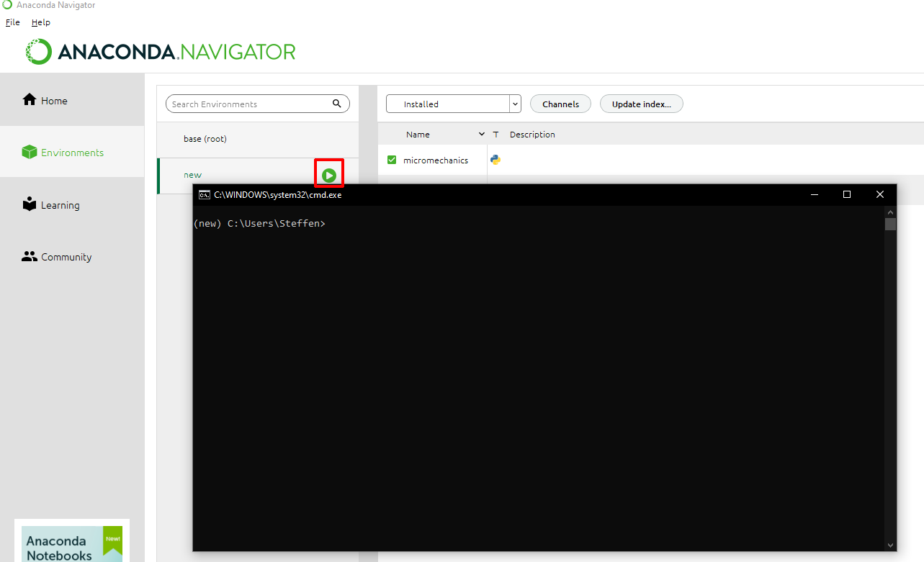Uncheck the micromechanics package checkbox

click(392, 160)
